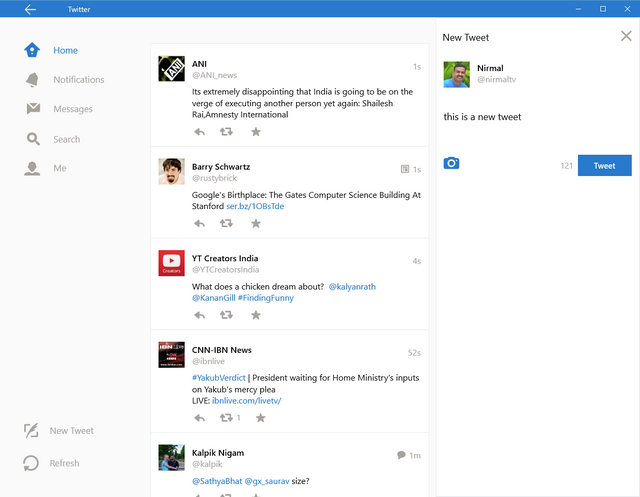Open #YakubVerdict hashtag
Image resolution: width=640 pixels, height=497 pixels.
coord(219,378)
